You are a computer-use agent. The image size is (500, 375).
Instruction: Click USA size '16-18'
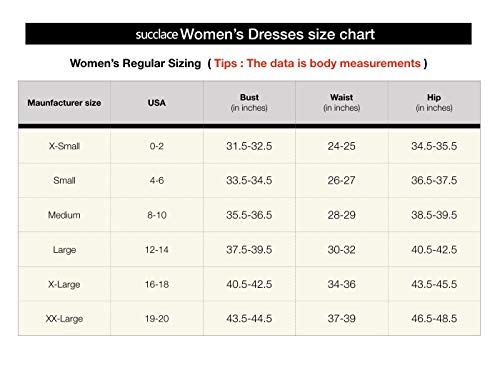point(157,284)
